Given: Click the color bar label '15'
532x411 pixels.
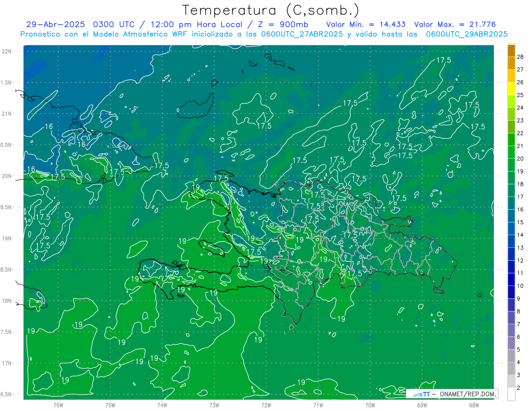Looking at the screenshot, I should [x=520, y=222].
